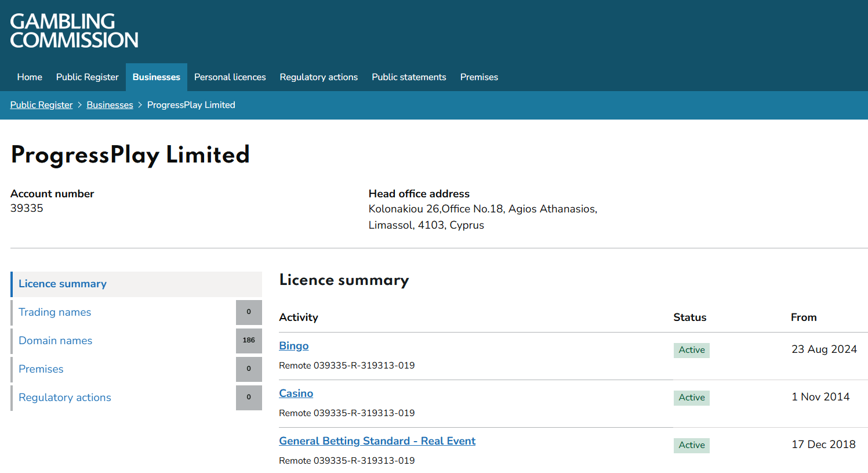
Task: Open the Bingo activity link
Action: [294, 346]
